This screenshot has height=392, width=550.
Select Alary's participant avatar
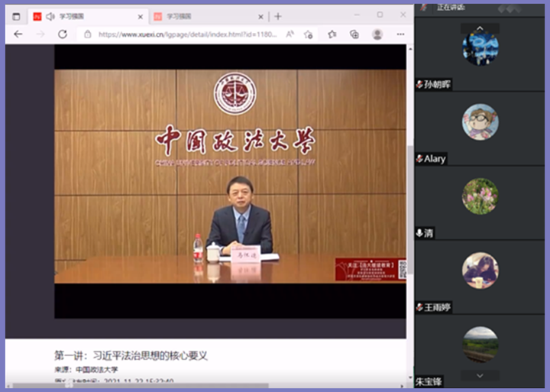point(480,122)
